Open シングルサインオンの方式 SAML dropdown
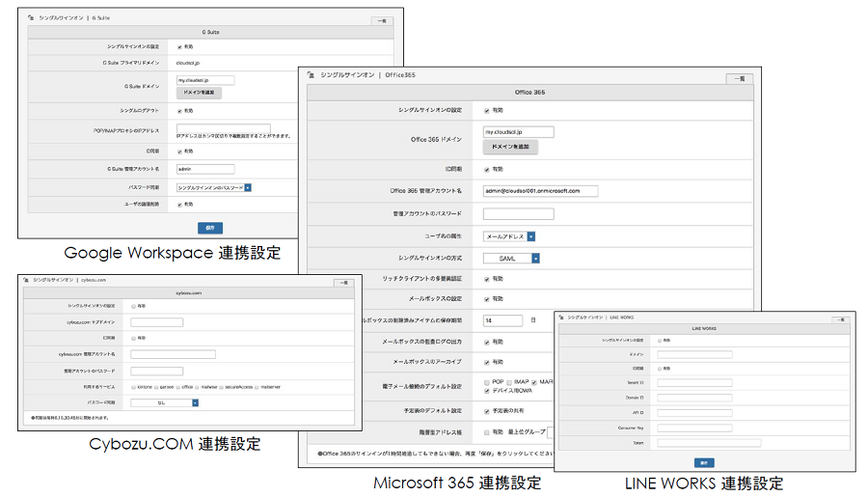 511,259
